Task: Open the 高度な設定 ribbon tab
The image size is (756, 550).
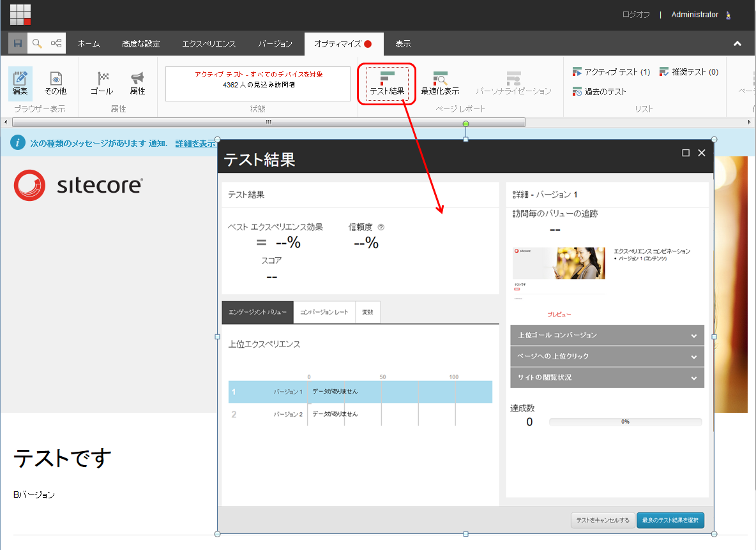Action: (x=140, y=44)
